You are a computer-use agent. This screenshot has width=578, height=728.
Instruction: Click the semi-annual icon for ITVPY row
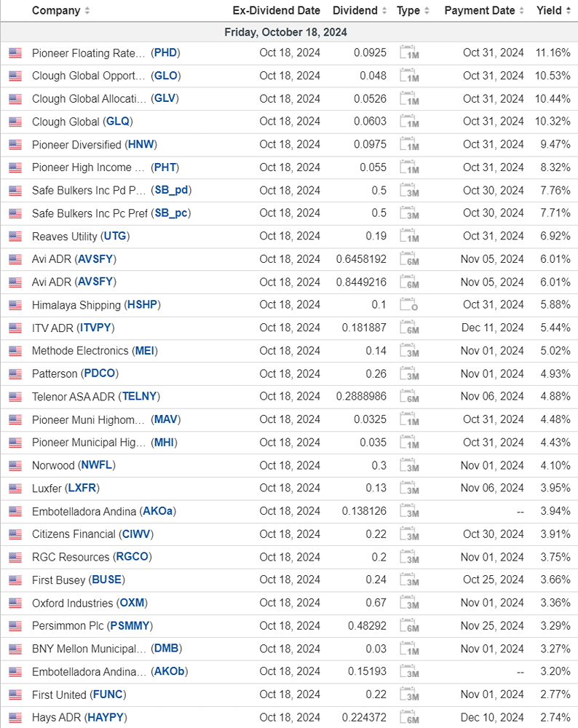409,328
